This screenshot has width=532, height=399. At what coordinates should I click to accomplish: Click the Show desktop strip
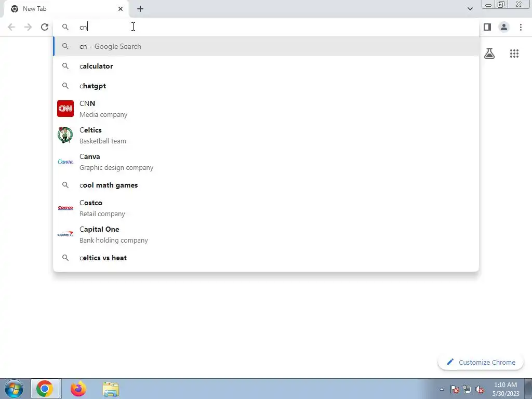[528, 389]
